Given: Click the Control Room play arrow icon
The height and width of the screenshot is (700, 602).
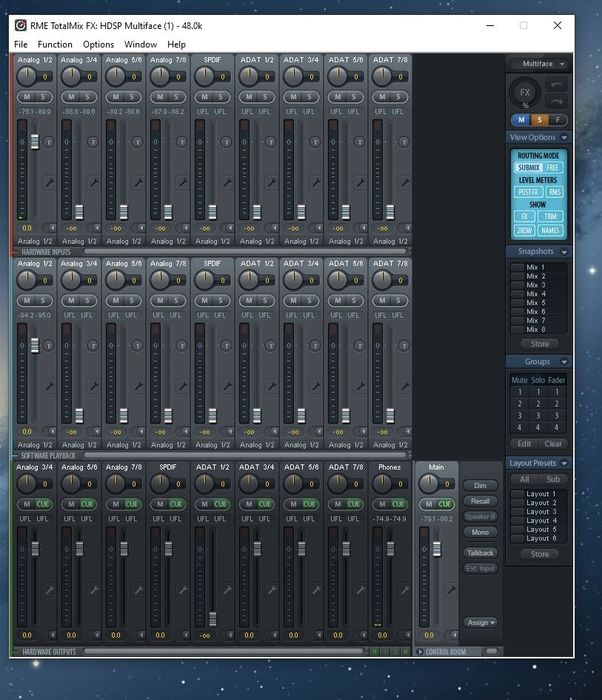Looking at the screenshot, I should click(x=420, y=652).
